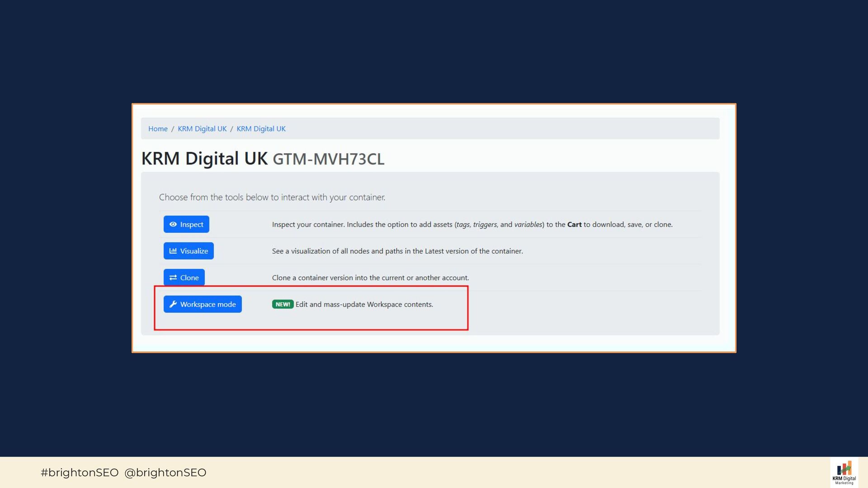Click the wrench icon on Workspace mode

(173, 304)
